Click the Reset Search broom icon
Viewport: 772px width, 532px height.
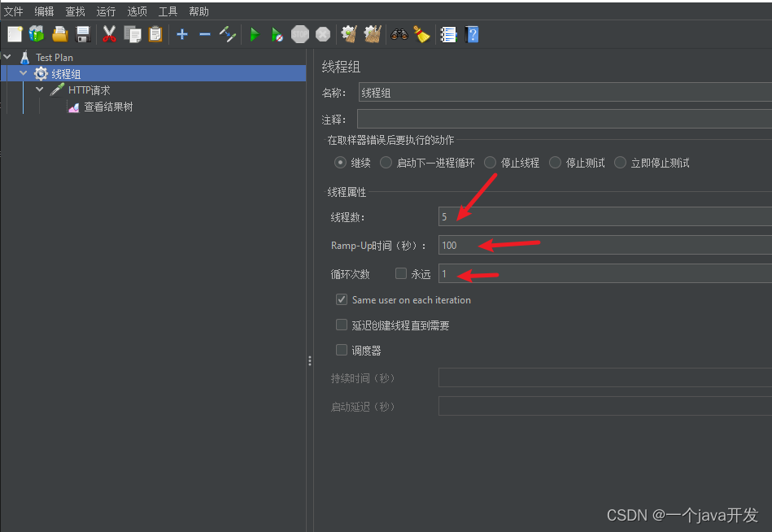421,34
